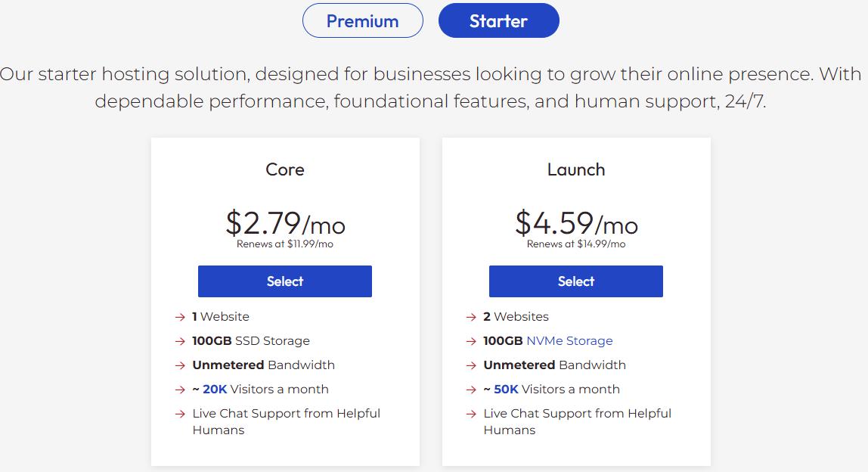Viewport: 868px width, 472px height.
Task: Click the arrow beside 100GB NVMe Storage
Action: pos(470,340)
